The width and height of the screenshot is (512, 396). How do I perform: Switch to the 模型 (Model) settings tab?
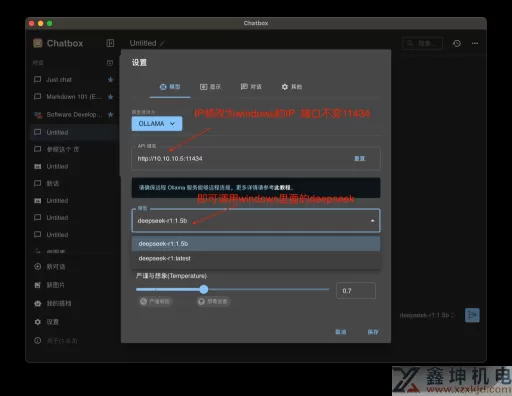click(170, 87)
